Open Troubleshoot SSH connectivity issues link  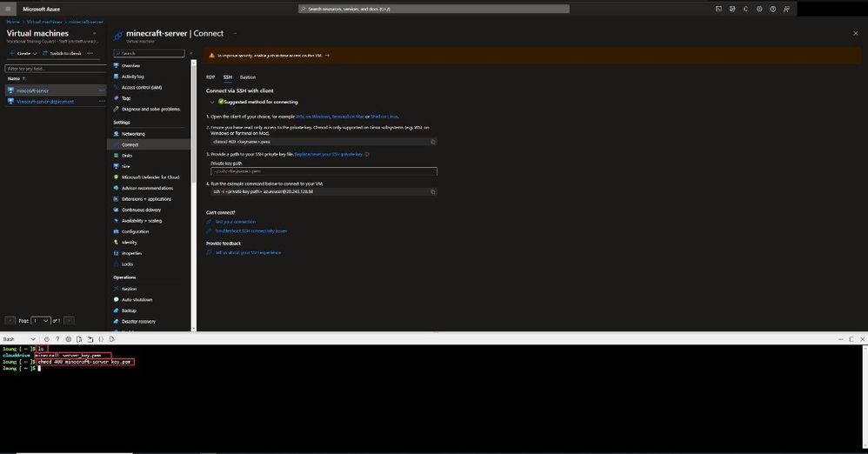point(250,230)
